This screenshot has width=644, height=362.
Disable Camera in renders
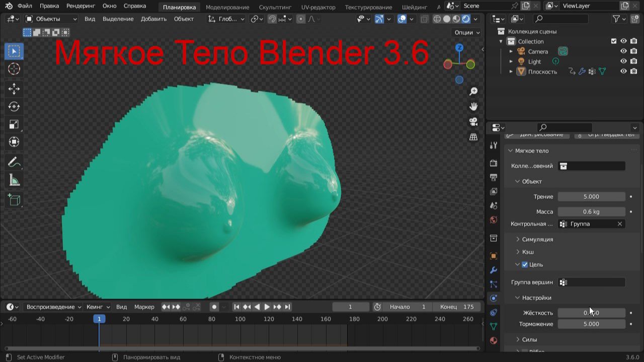[x=633, y=51]
